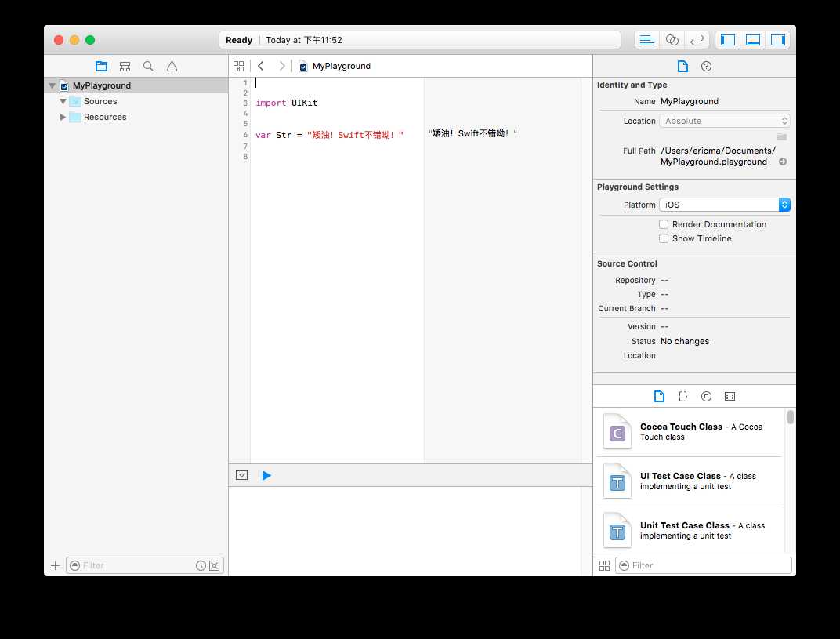Open the Issue navigator warning icon
The height and width of the screenshot is (639, 840).
(172, 66)
